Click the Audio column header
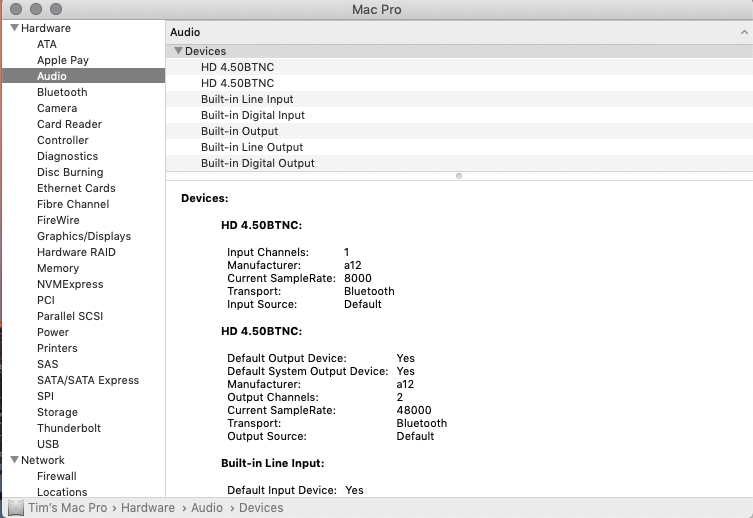This screenshot has width=753, height=518. tap(186, 32)
